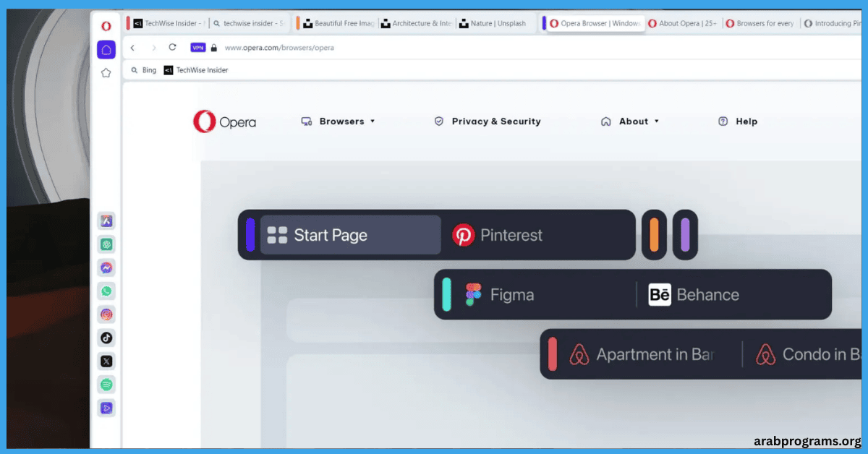Click the Pinterest logo icon in the graphic
The height and width of the screenshot is (454, 868).
pos(463,235)
